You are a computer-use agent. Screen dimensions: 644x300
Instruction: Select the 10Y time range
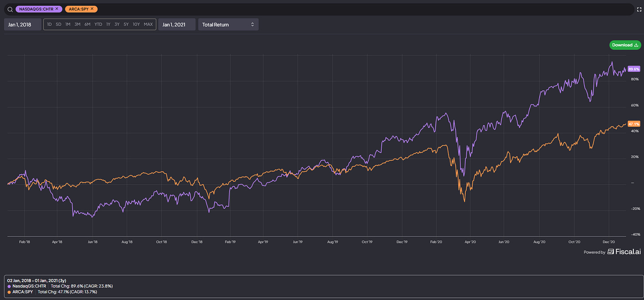tap(136, 24)
